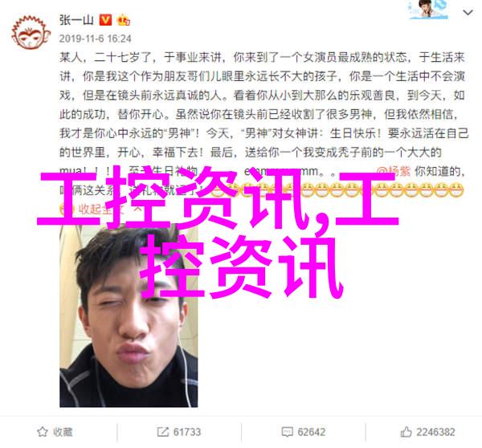Click the membership crown icon beside username

(x=123, y=20)
